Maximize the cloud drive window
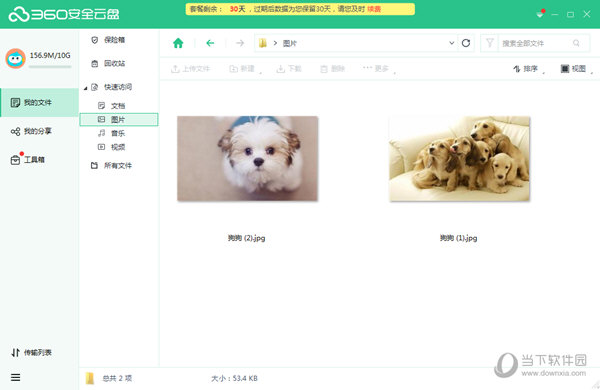Image resolution: width=600 pixels, height=390 pixels. point(571,14)
